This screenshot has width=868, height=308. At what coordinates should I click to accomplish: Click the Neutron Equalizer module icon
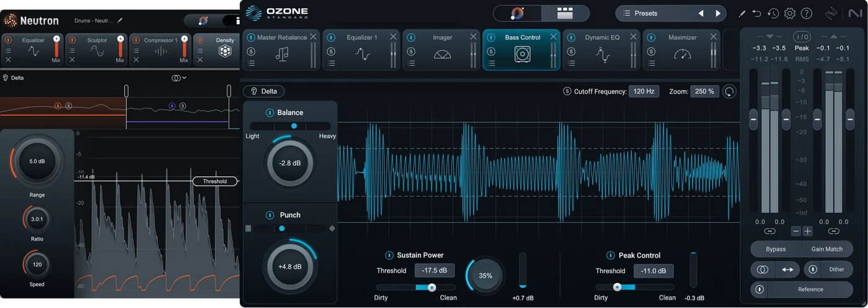tap(33, 52)
